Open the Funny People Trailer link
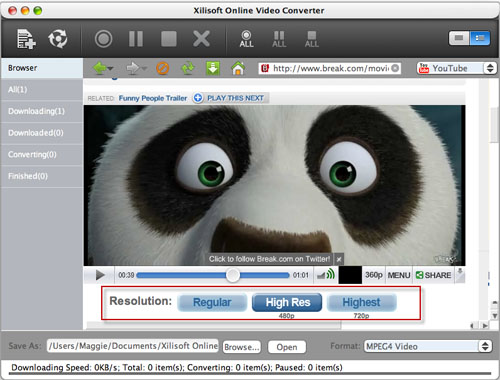This screenshot has height=380, width=500. [x=153, y=98]
